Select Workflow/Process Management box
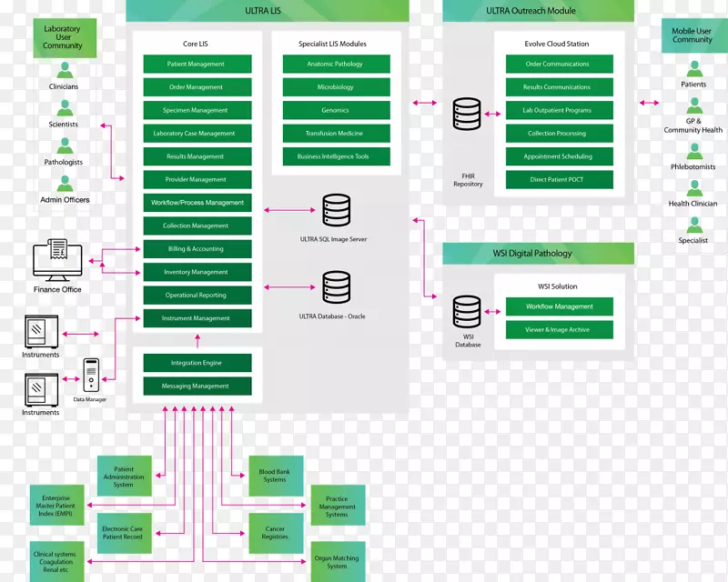728x582 pixels. (197, 203)
